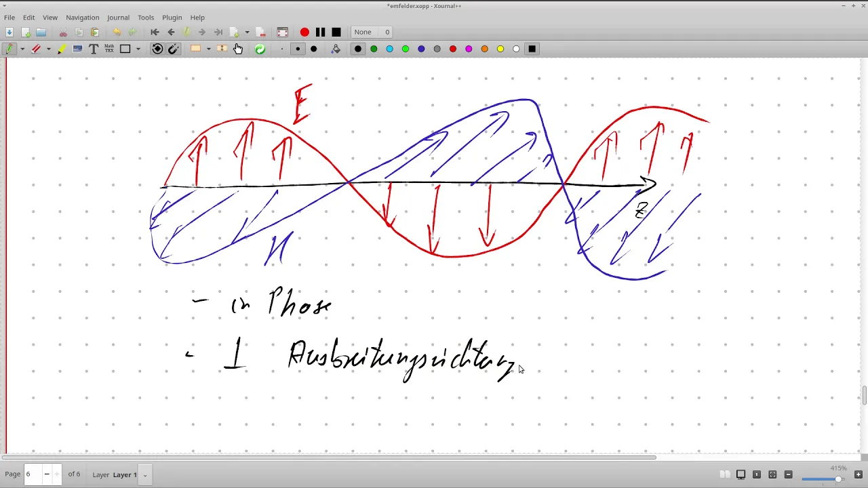Go to the next page

tap(202, 32)
